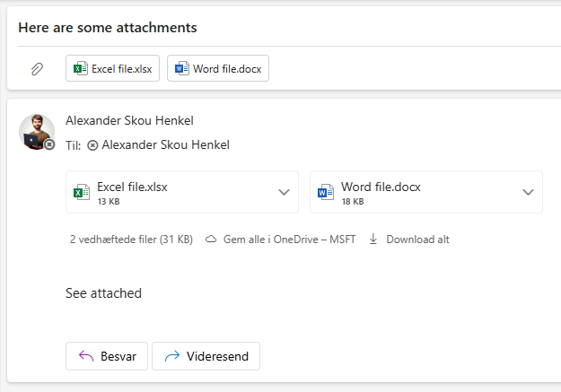Click the Besvar reply button
The image size is (561, 392).
pos(107,356)
